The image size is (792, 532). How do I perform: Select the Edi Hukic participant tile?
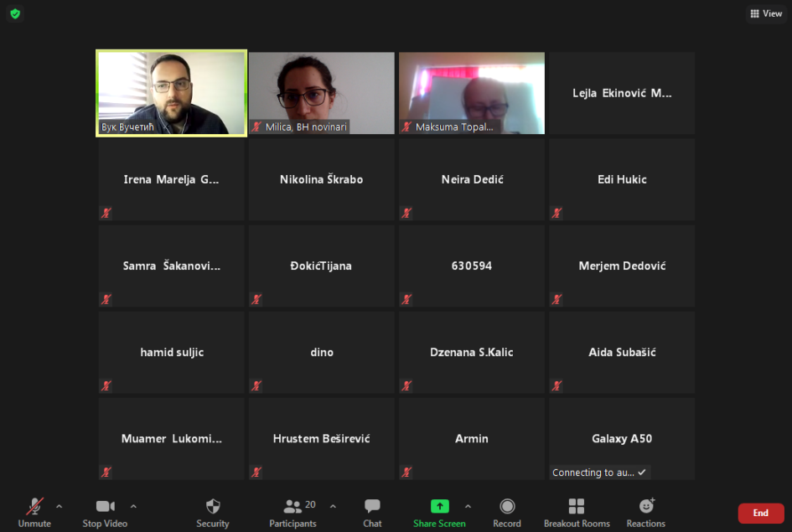pyautogui.click(x=622, y=179)
